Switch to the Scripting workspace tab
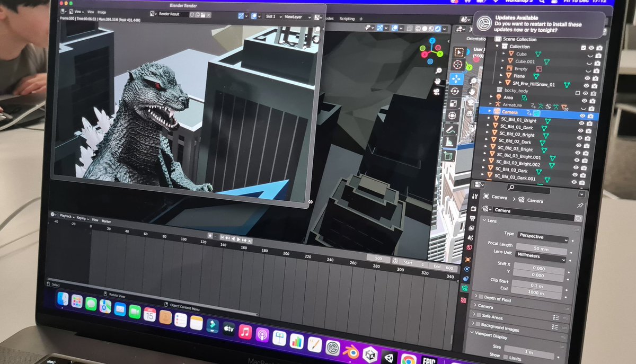 pyautogui.click(x=347, y=19)
